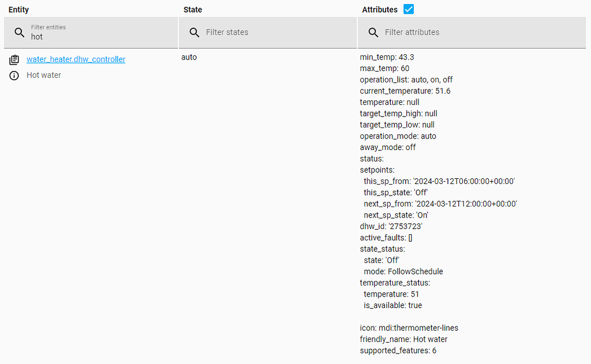Click the Attributes column header label
Viewport: 591px width, 364px height.
(x=379, y=10)
